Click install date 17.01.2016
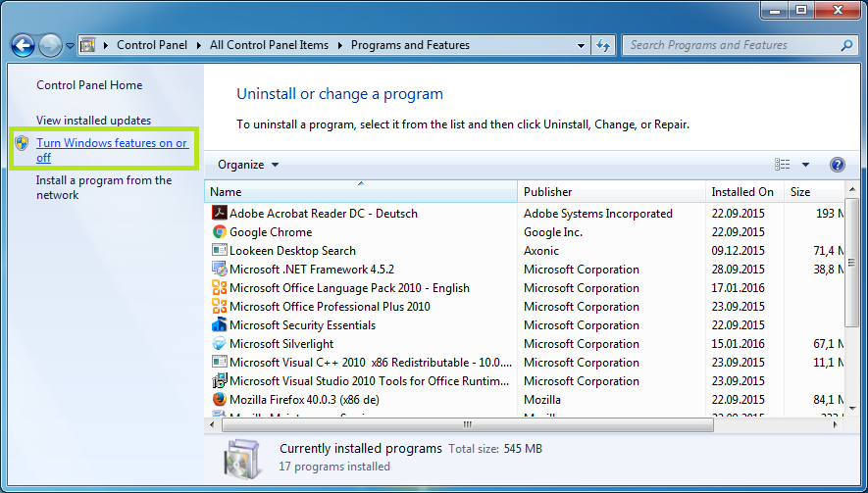The width and height of the screenshot is (868, 493). (738, 288)
